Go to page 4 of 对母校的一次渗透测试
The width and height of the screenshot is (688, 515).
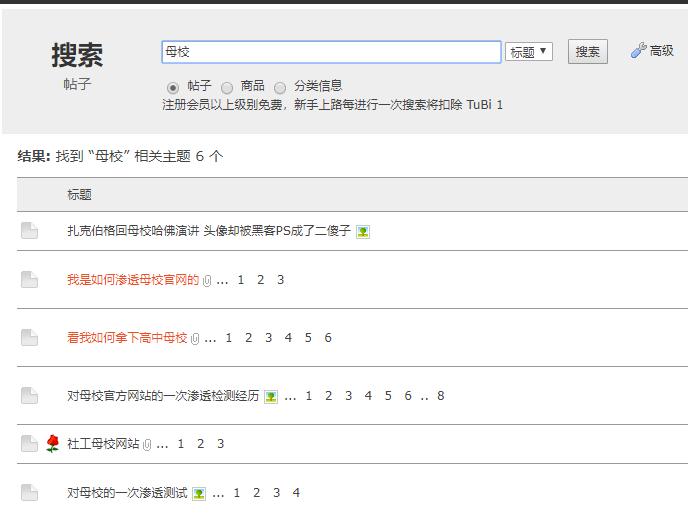[x=296, y=493]
